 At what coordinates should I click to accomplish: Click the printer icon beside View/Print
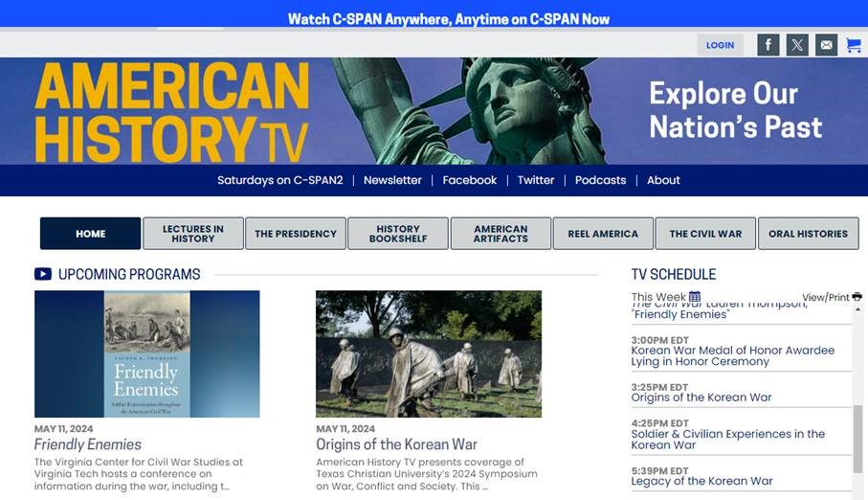point(857,297)
